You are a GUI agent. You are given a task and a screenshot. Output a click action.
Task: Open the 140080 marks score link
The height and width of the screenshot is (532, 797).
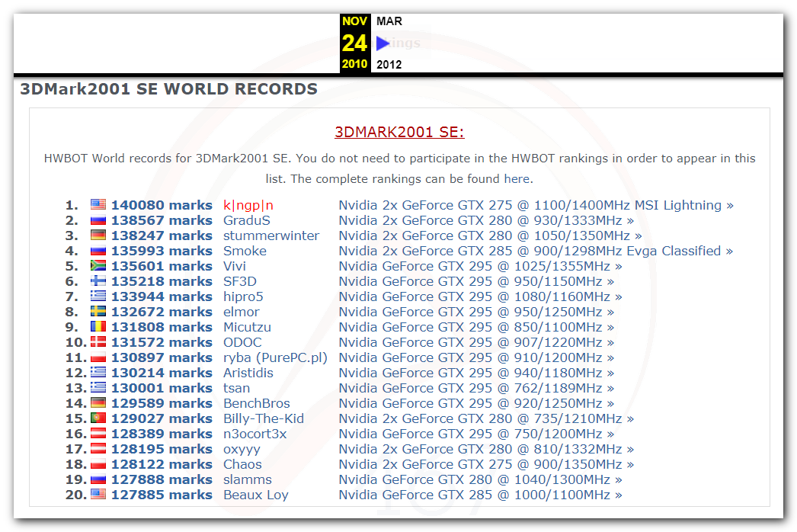(x=162, y=205)
